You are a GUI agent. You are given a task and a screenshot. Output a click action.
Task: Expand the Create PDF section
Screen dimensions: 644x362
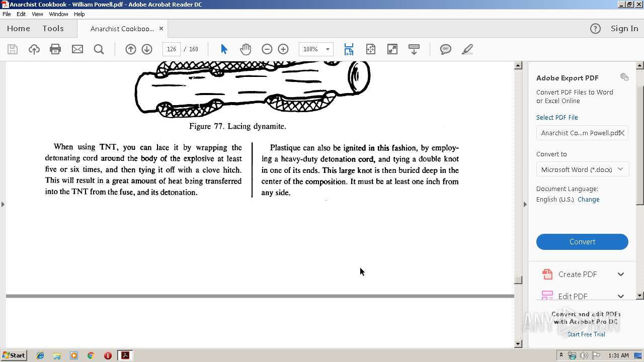(x=621, y=274)
